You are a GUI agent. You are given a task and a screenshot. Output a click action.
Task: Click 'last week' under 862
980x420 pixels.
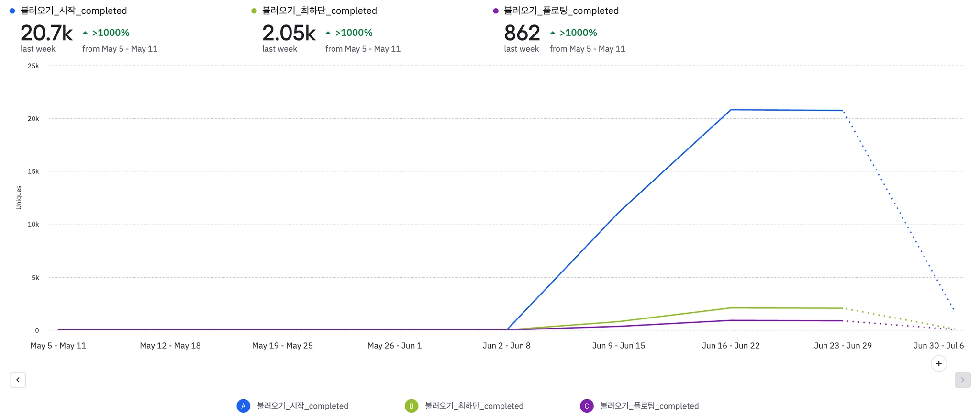pyautogui.click(x=521, y=49)
